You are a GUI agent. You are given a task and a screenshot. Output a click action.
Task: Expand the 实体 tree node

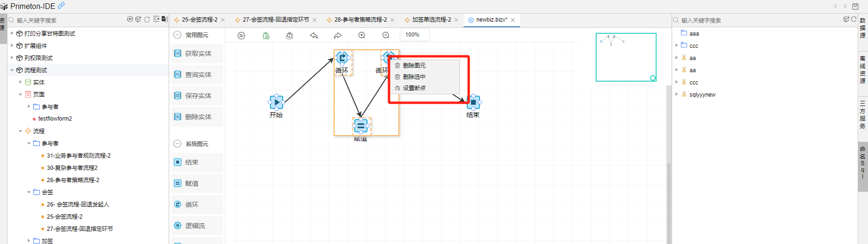point(21,82)
